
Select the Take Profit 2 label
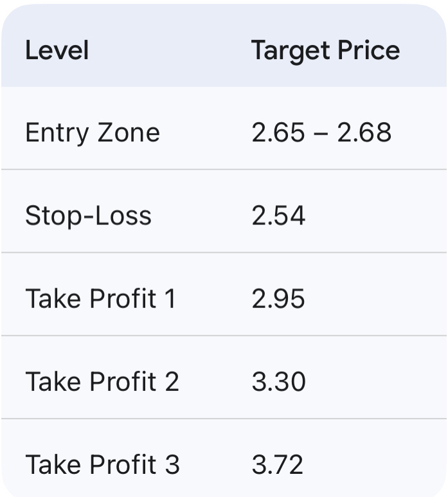click(x=102, y=382)
